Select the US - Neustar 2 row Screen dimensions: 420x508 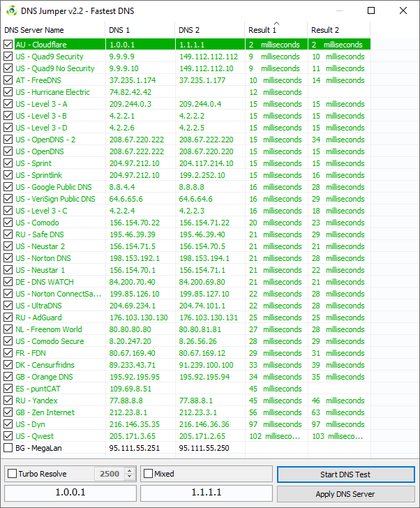click(x=186, y=246)
